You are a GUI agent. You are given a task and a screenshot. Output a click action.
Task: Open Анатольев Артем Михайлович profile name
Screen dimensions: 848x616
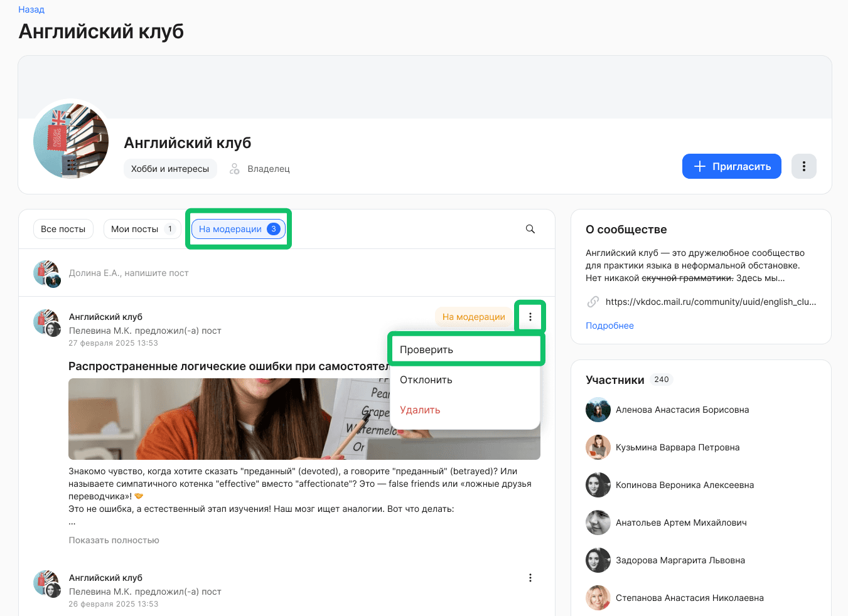click(681, 523)
